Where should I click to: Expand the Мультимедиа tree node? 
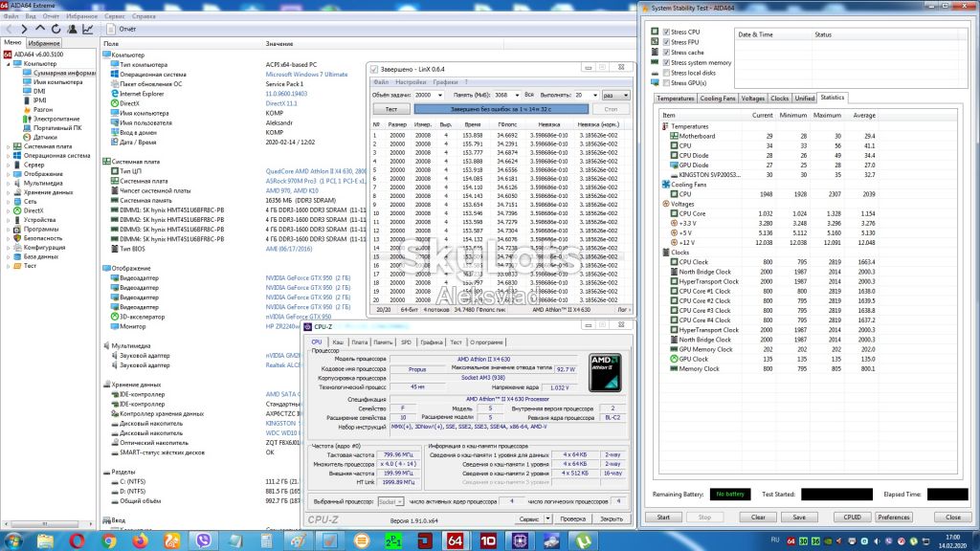[9, 183]
